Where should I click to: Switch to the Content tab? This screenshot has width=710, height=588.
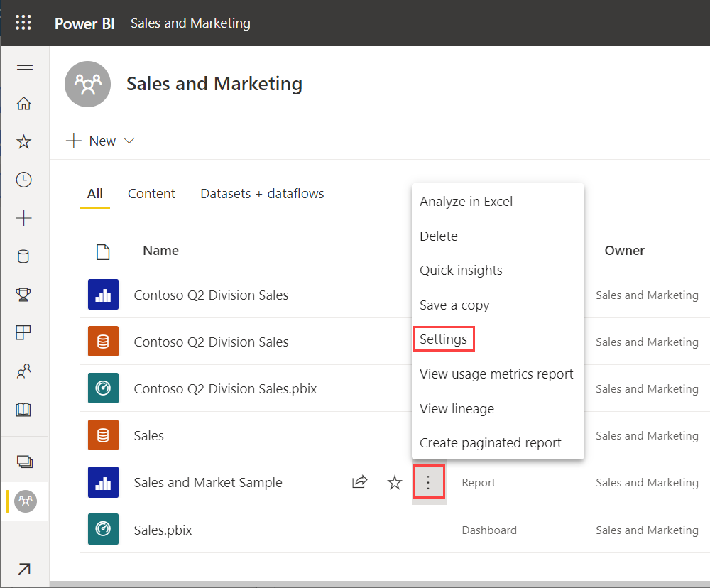tap(151, 193)
